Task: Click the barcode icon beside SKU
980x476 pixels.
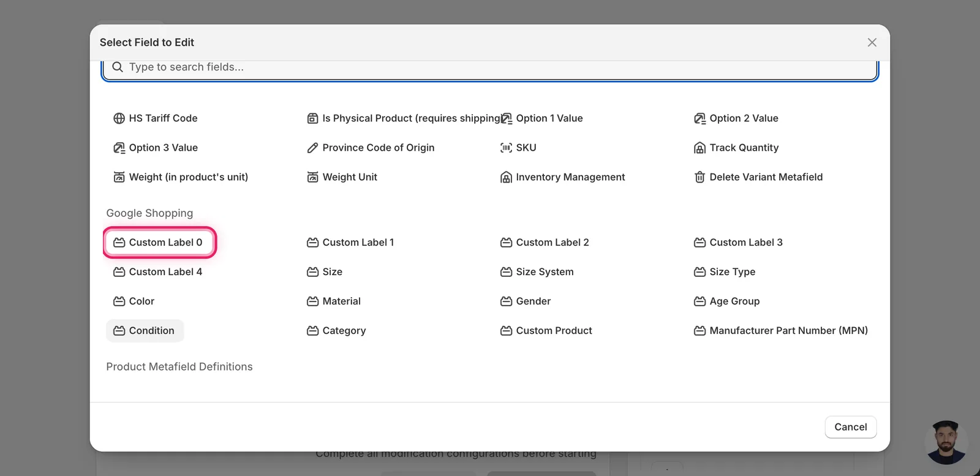Action: (506, 148)
